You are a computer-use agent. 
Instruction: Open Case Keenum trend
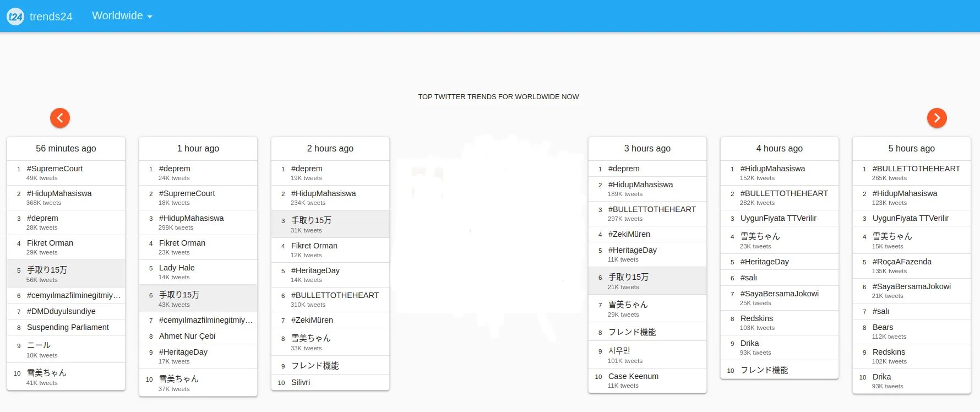[x=633, y=376]
